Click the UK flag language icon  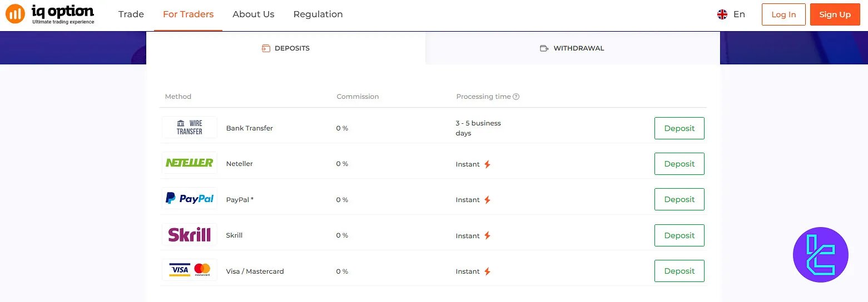click(x=722, y=14)
